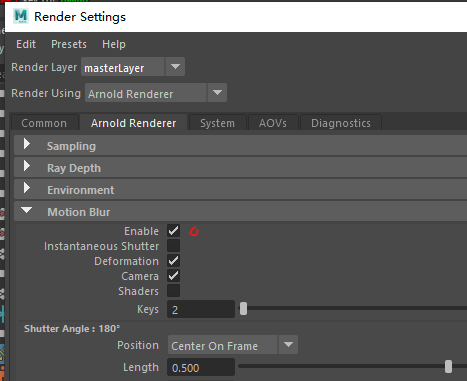Open the Edit menu
This screenshot has height=381, width=467.
click(x=26, y=44)
